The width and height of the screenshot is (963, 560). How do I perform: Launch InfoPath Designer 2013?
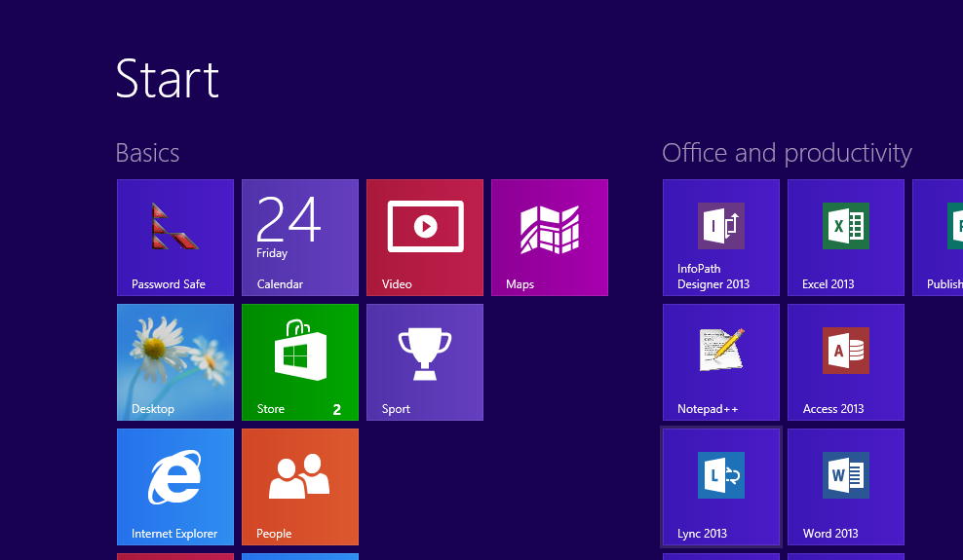pyautogui.click(x=721, y=238)
